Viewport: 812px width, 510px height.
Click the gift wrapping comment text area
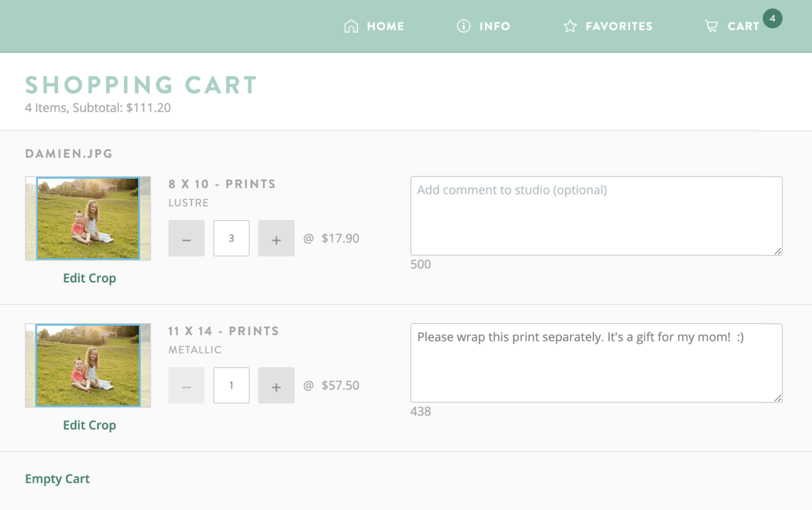coord(596,362)
